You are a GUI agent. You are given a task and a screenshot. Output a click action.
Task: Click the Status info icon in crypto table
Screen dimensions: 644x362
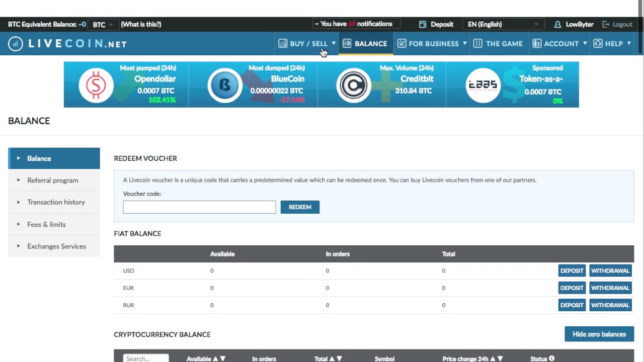coord(551,358)
